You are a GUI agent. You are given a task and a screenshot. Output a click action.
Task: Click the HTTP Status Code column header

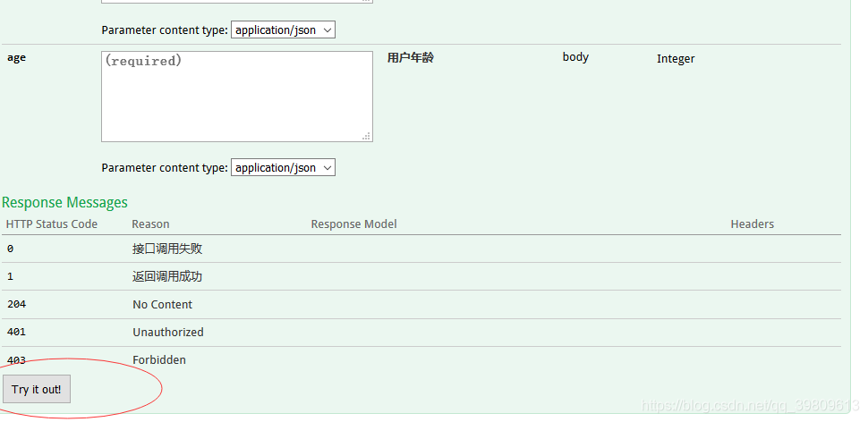52,224
